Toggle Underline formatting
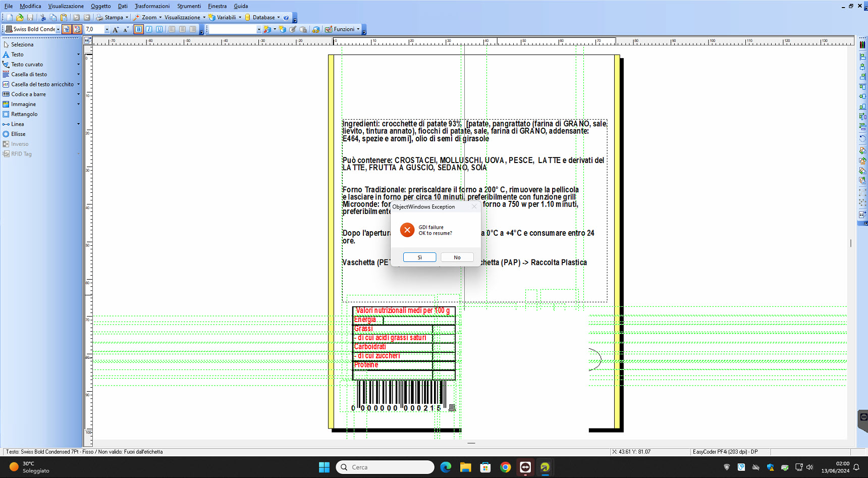The image size is (868, 478). (x=159, y=29)
